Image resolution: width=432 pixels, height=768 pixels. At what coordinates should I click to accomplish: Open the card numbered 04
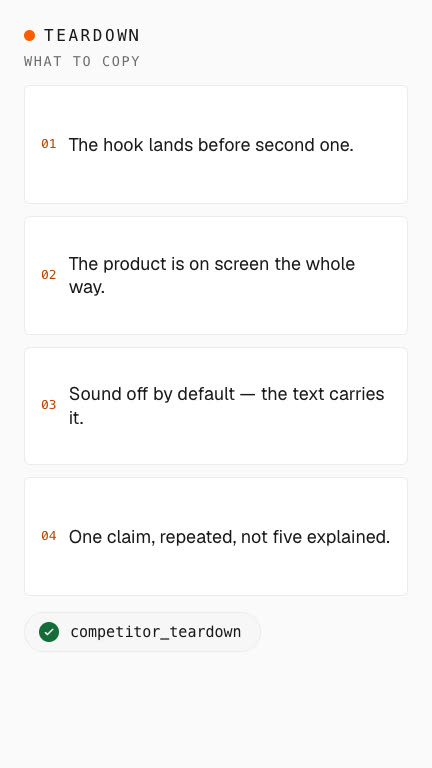pyautogui.click(x=216, y=537)
